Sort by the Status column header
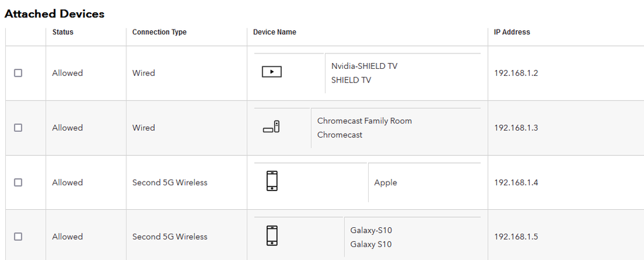Viewport: 644px width, 260px height. coord(63,32)
